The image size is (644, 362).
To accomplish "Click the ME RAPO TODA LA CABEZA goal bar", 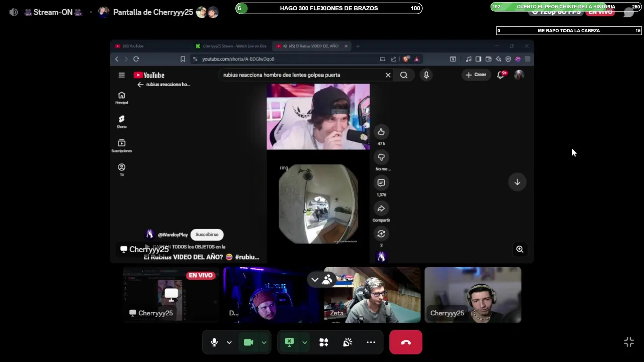I will click(x=569, y=30).
